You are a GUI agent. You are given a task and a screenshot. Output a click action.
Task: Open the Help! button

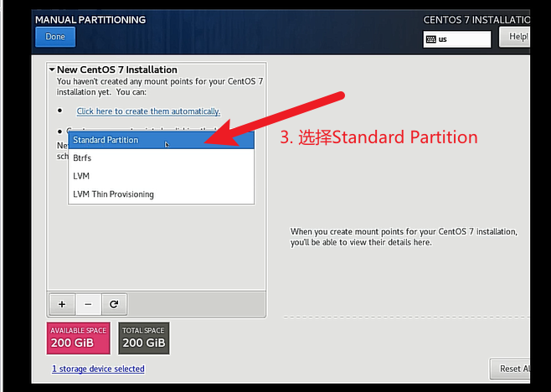[x=514, y=37]
